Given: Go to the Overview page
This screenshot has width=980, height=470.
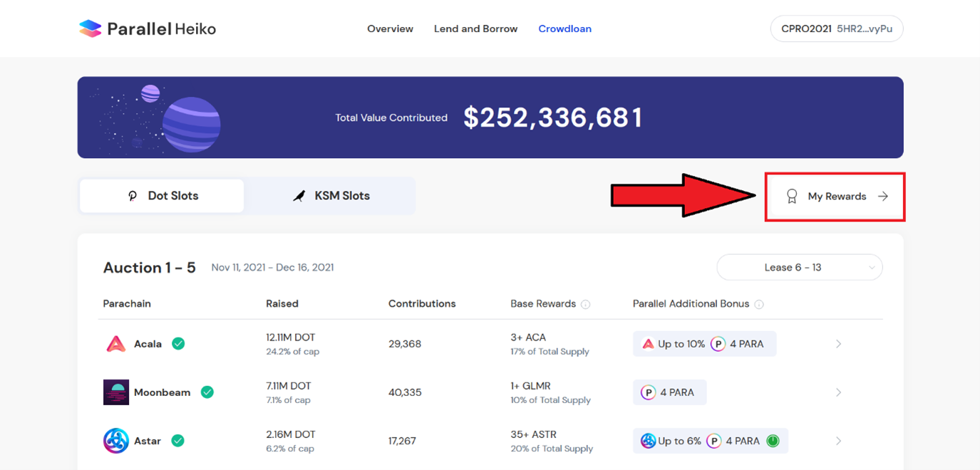Looking at the screenshot, I should pyautogui.click(x=390, y=29).
